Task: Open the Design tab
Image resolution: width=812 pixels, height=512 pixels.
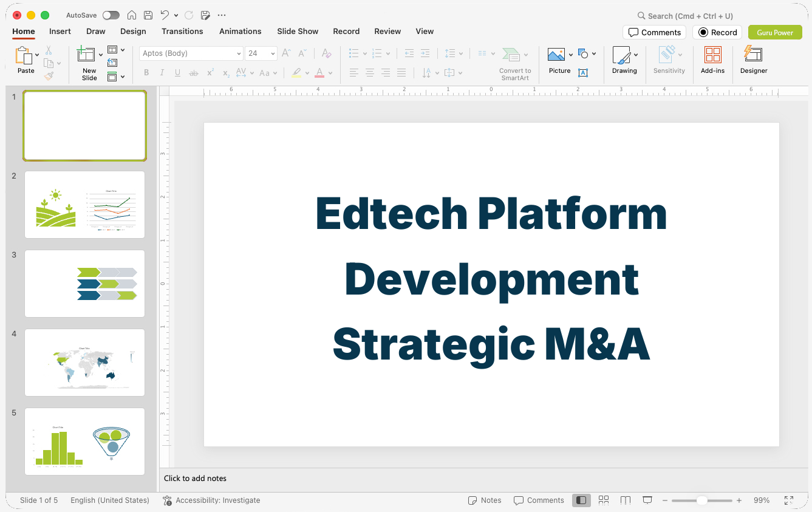Action: [133, 31]
